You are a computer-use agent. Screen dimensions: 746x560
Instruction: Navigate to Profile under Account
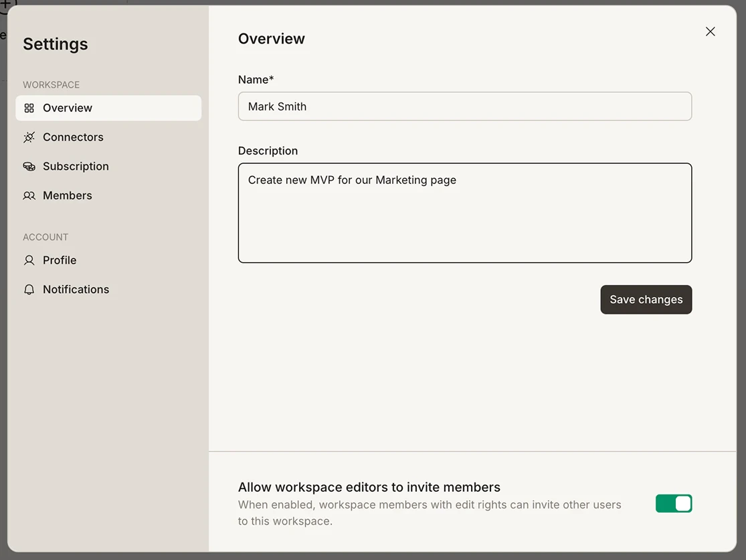(59, 260)
